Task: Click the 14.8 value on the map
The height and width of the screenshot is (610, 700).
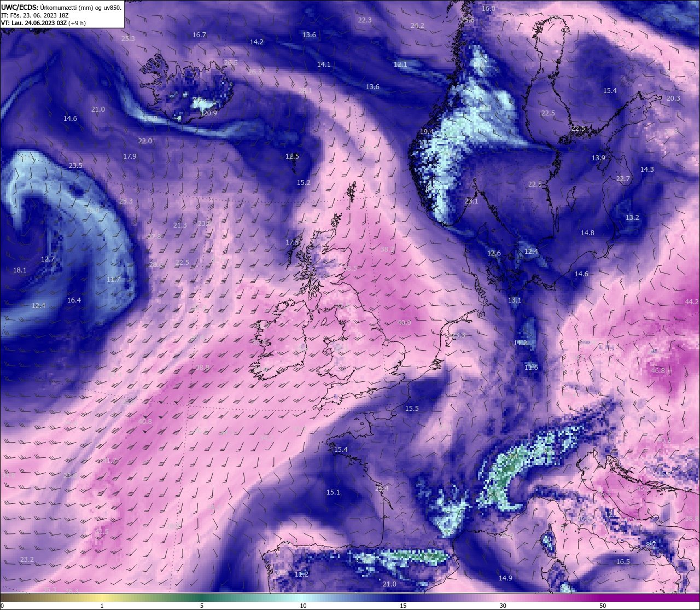Action: click(587, 233)
